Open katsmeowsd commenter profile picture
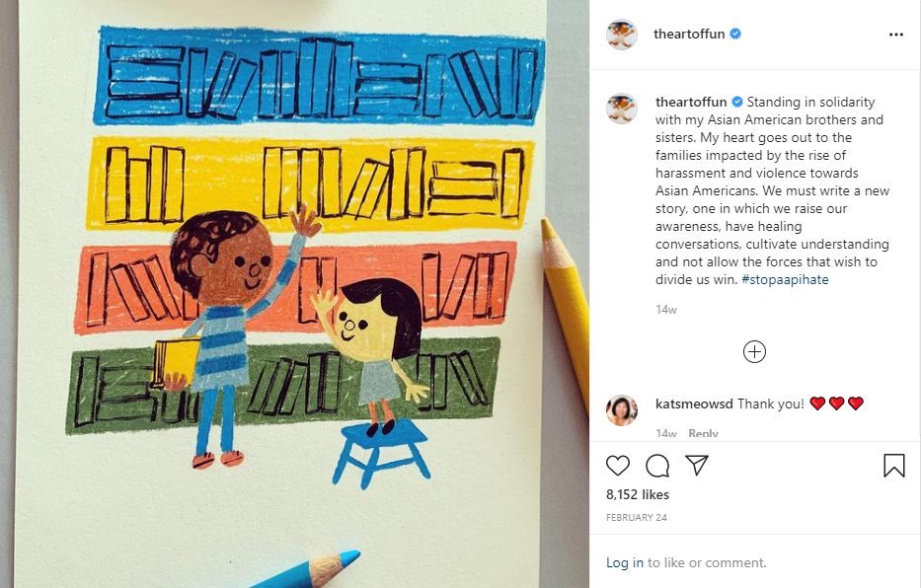The width and height of the screenshot is (921, 588). point(622,409)
